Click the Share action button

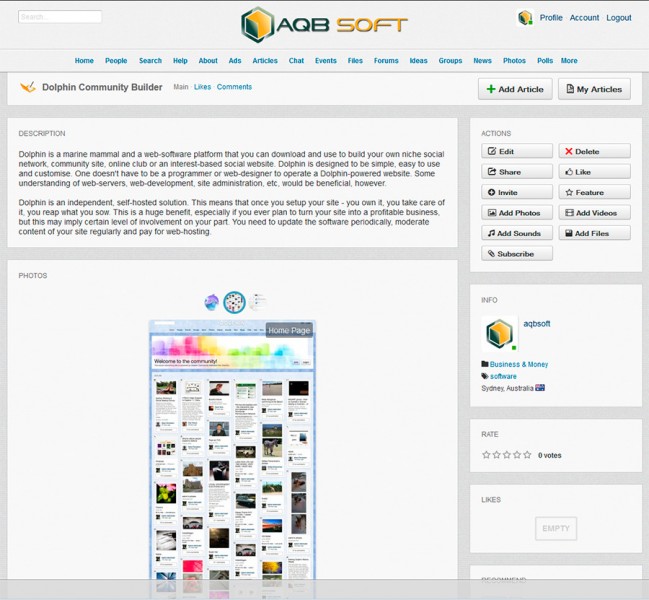pyautogui.click(x=517, y=172)
